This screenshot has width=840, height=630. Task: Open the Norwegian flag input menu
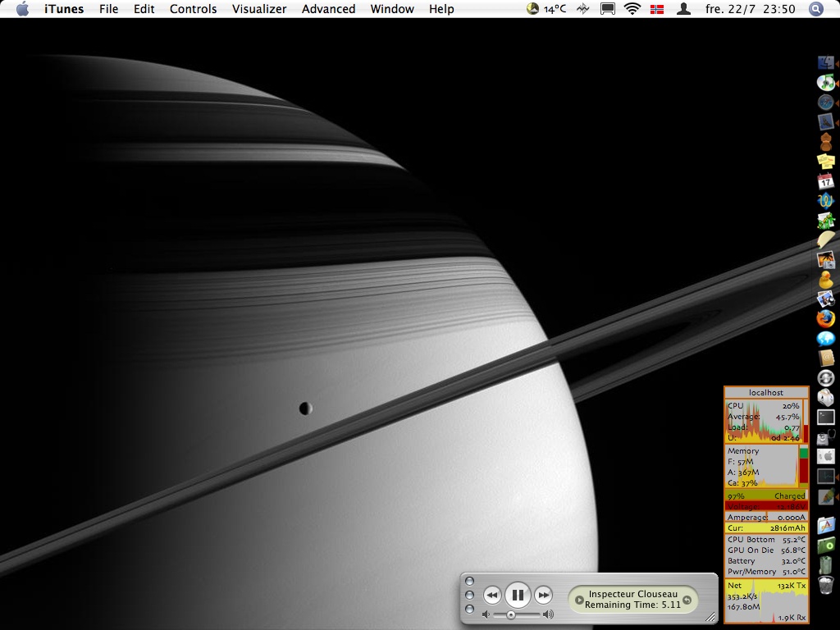pos(657,9)
